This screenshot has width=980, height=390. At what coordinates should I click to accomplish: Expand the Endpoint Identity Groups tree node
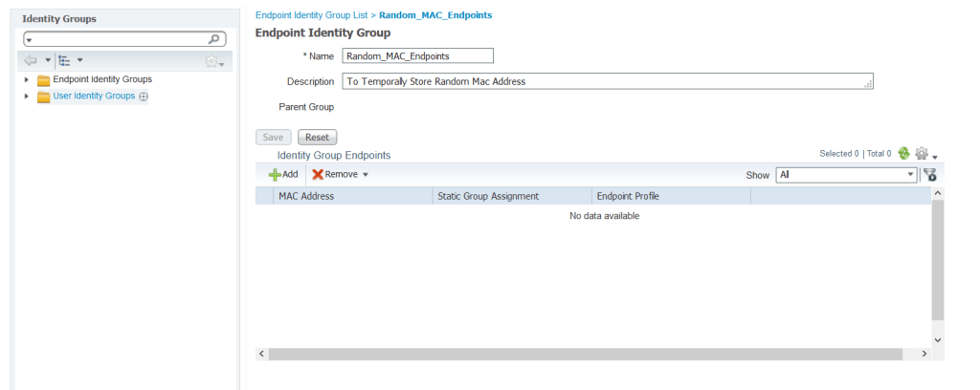click(27, 80)
